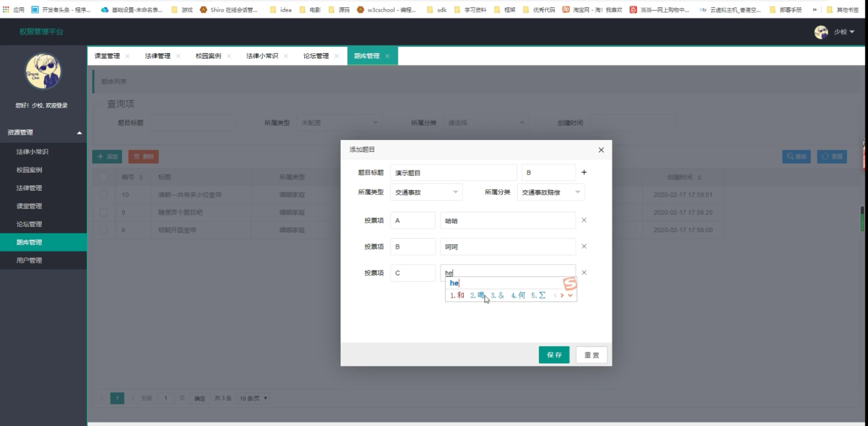The image size is (868, 426).
Task: Open 法律小常识 in the sidebar
Action: [43, 152]
